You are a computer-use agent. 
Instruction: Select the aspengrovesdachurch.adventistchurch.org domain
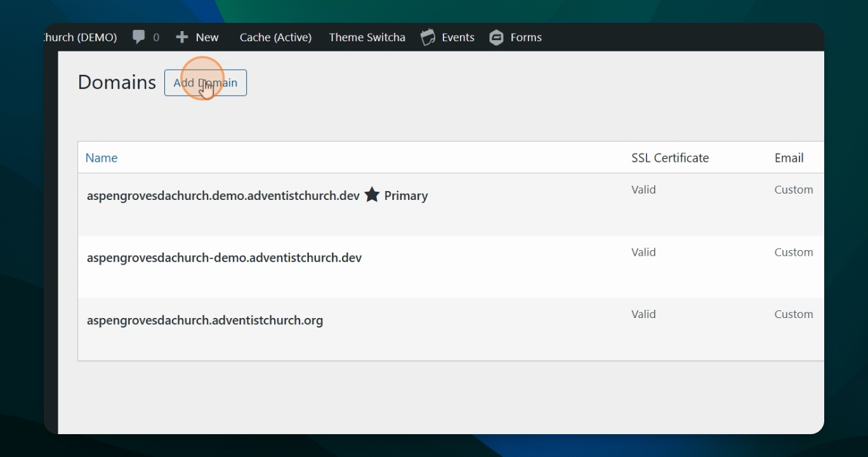pos(205,320)
